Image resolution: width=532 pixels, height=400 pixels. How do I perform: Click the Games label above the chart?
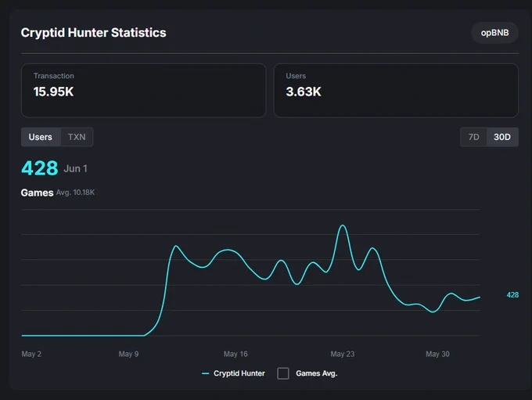tap(37, 193)
